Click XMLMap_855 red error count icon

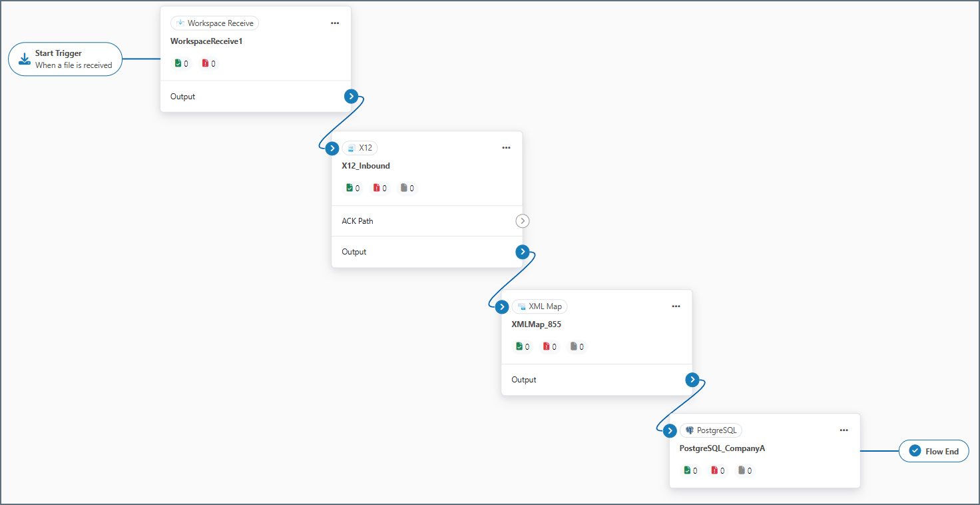547,347
